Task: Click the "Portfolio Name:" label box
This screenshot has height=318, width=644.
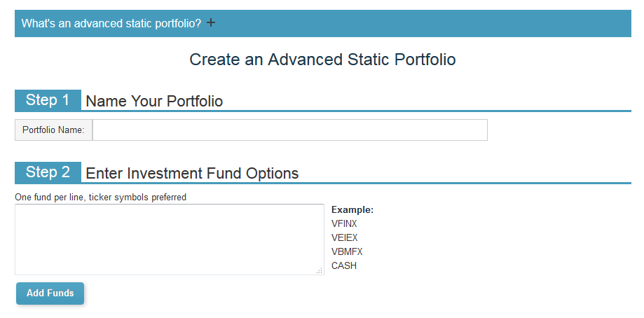Action: (53, 130)
